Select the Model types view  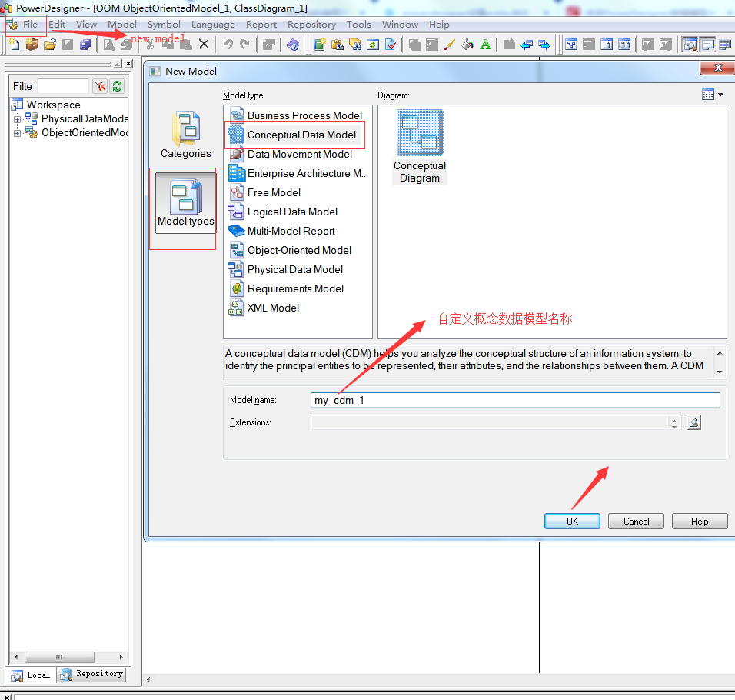(x=185, y=202)
